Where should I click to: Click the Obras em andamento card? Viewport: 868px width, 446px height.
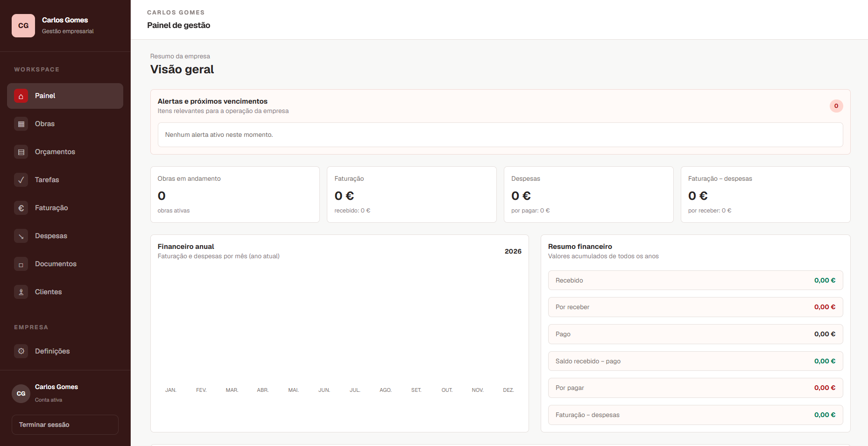click(235, 194)
